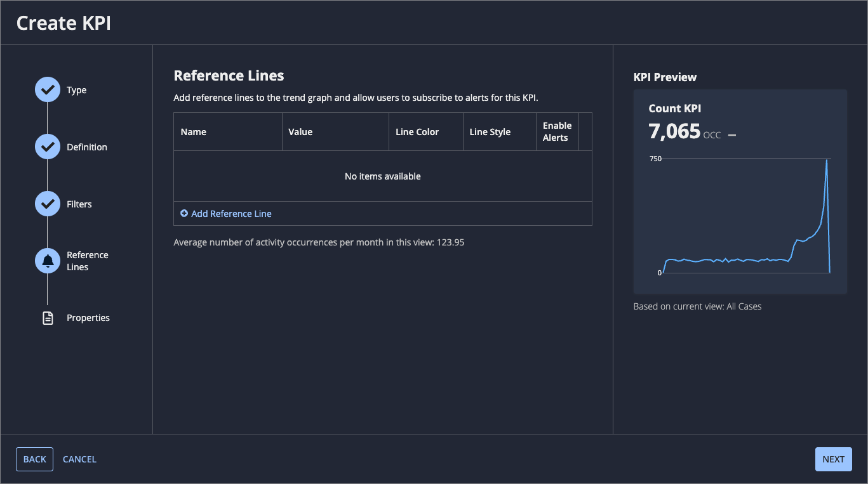Click the average occurrences per month text
This screenshot has width=868, height=484.
click(319, 242)
